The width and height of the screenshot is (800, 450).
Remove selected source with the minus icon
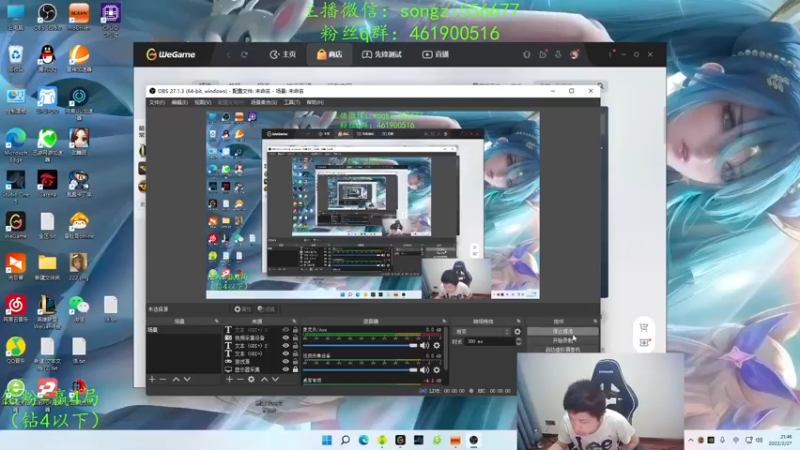coord(240,380)
